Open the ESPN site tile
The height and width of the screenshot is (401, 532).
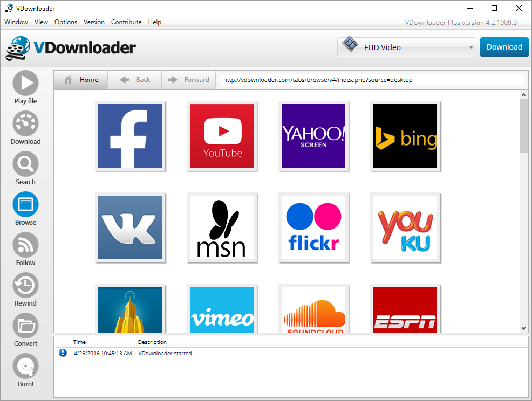point(405,309)
